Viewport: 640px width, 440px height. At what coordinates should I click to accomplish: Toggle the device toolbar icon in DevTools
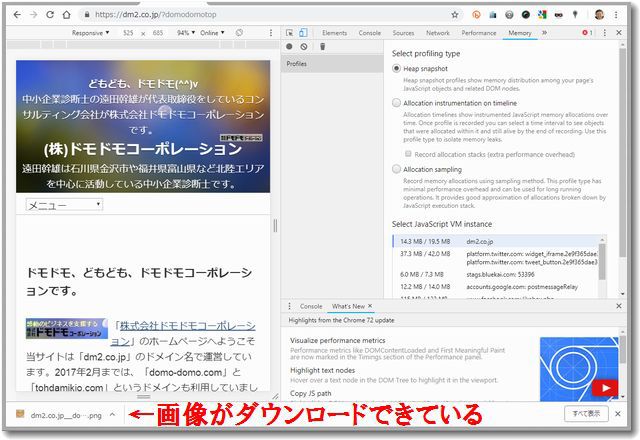303,33
